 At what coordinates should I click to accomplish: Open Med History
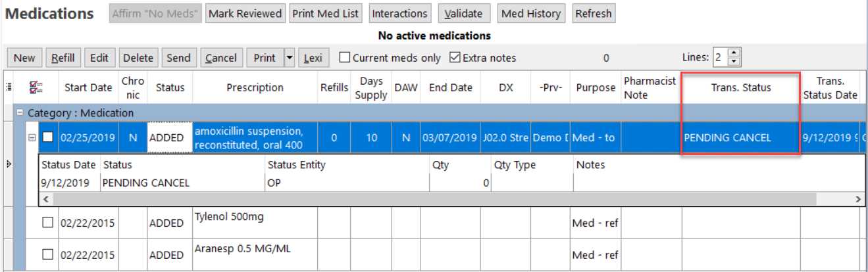[530, 13]
